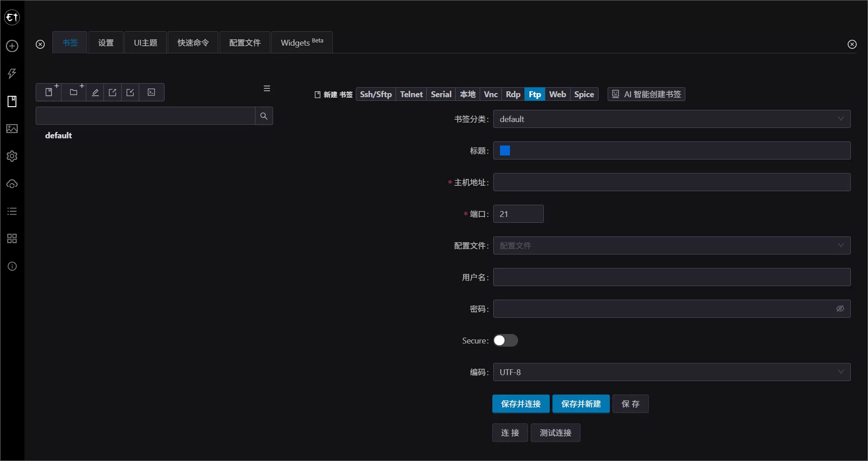Switch to the 配置文件 tab
This screenshot has height=461, width=868.
pyautogui.click(x=245, y=42)
